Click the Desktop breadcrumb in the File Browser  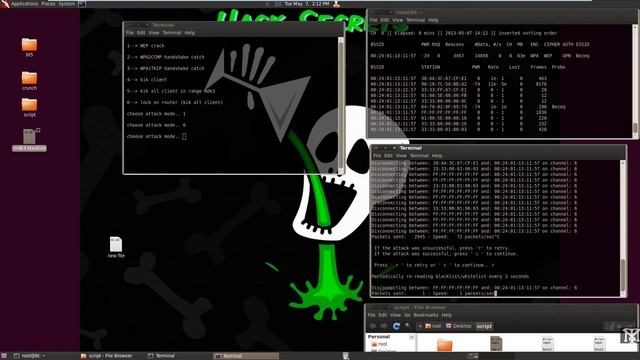pos(459,326)
